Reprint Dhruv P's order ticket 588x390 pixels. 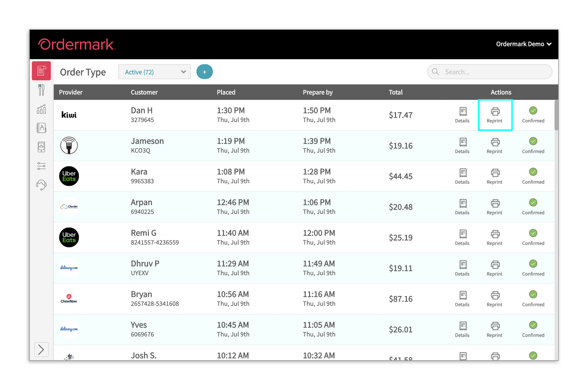(x=495, y=268)
